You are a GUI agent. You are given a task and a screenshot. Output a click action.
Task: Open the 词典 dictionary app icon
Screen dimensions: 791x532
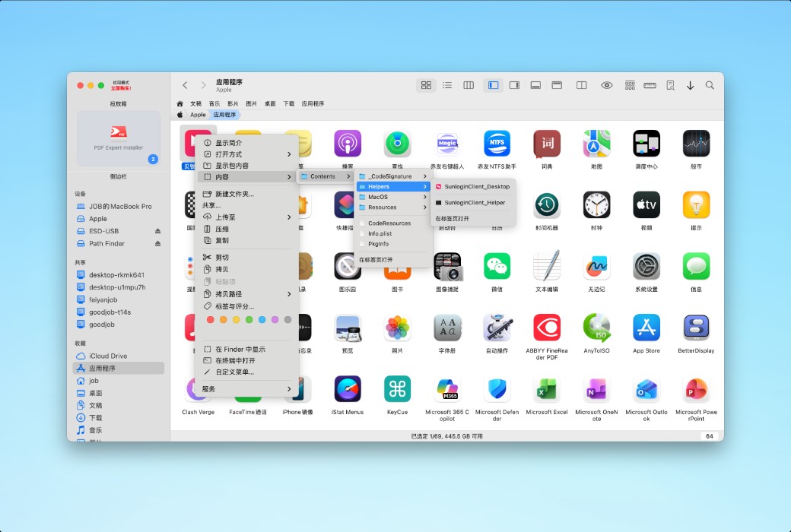tap(547, 143)
